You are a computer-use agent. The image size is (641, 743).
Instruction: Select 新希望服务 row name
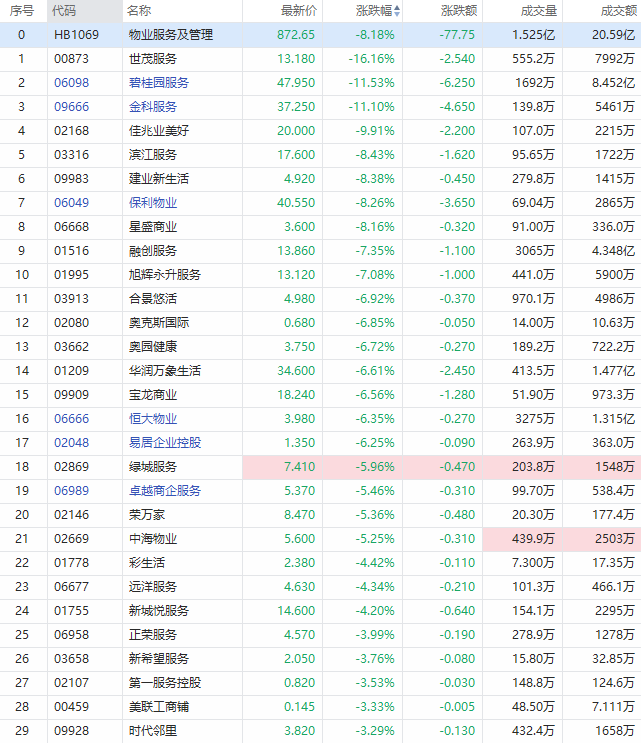click(159, 659)
